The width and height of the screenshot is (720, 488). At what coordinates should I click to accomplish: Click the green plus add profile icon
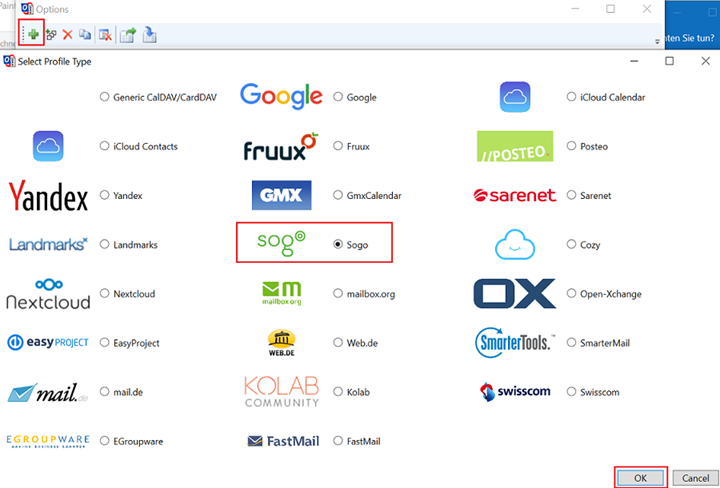coord(33,34)
